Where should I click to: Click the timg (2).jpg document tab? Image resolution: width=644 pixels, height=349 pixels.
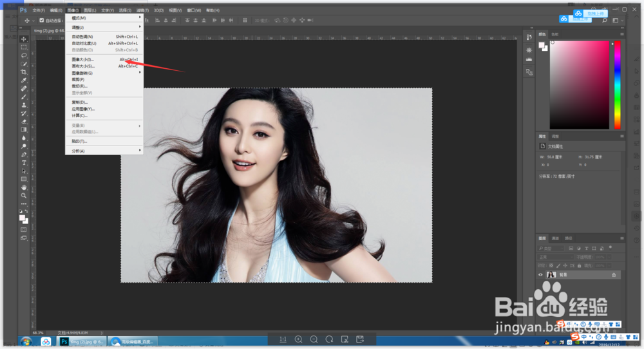pyautogui.click(x=49, y=31)
